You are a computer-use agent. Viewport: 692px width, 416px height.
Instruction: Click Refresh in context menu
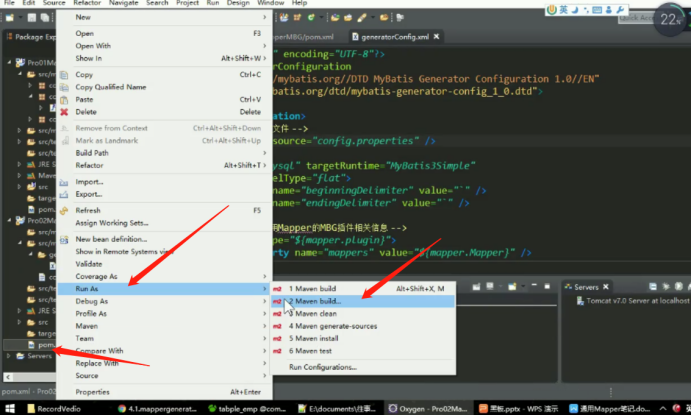[x=165, y=210]
